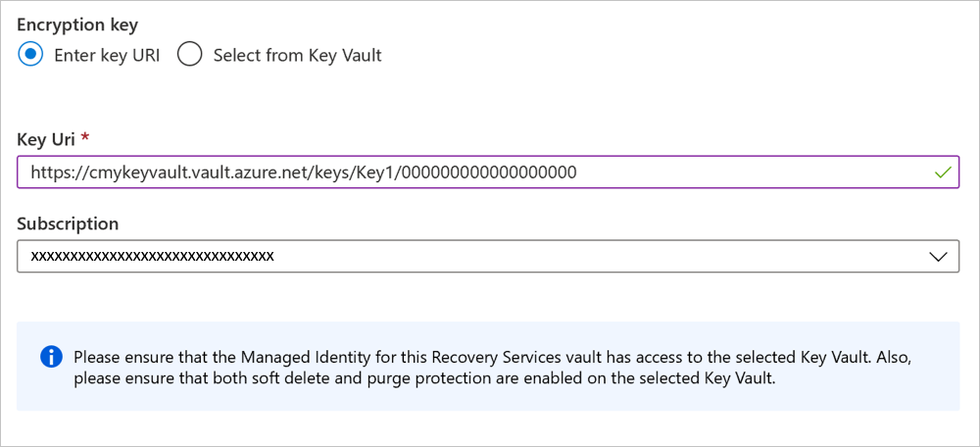The height and width of the screenshot is (447, 980).
Task: Click the 'Select from Key Vault' label text
Action: point(298,56)
